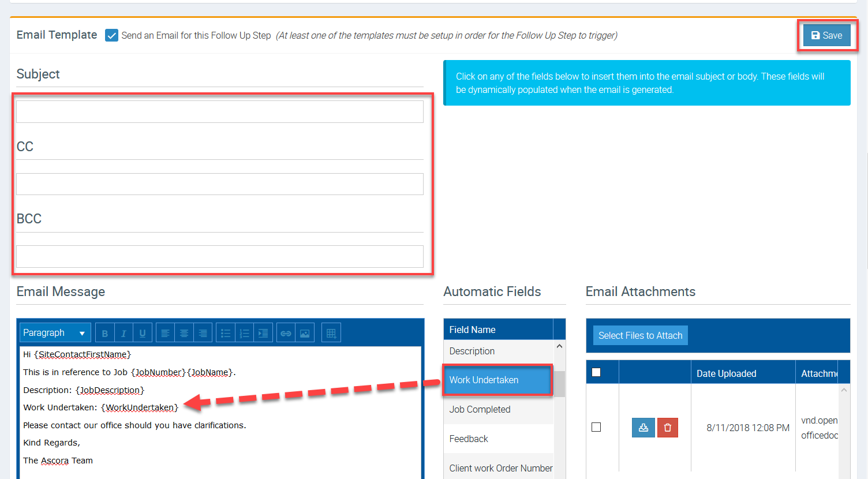Screen dimensions: 868x479
Task: Save the email template
Action: [x=826, y=35]
